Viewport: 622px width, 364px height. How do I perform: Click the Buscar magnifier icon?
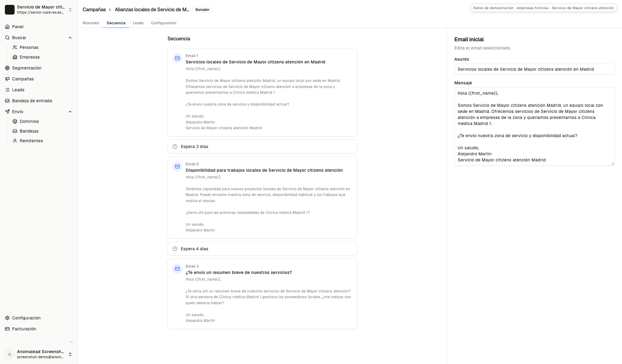click(x=7, y=38)
